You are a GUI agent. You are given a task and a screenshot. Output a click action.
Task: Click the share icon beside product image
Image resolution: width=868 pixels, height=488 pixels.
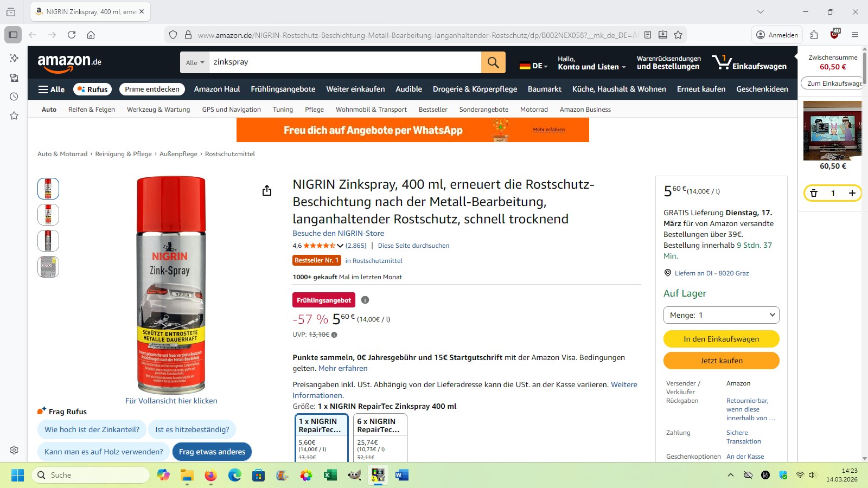pyautogui.click(x=267, y=190)
